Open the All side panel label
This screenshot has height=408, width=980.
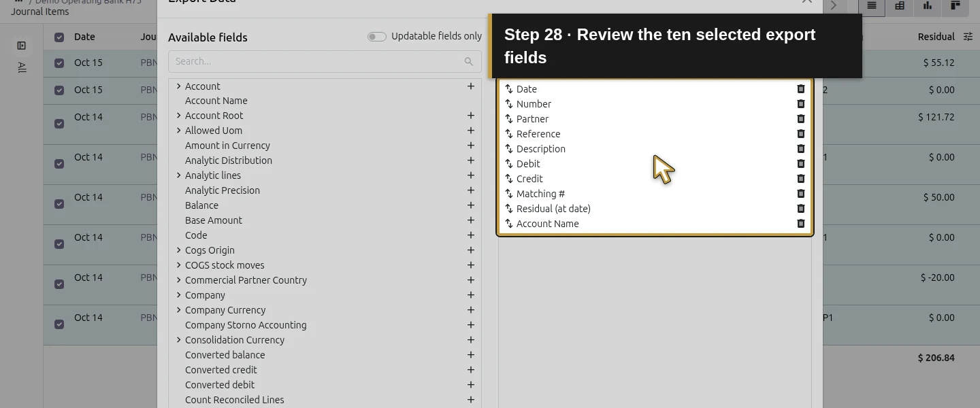22,67
